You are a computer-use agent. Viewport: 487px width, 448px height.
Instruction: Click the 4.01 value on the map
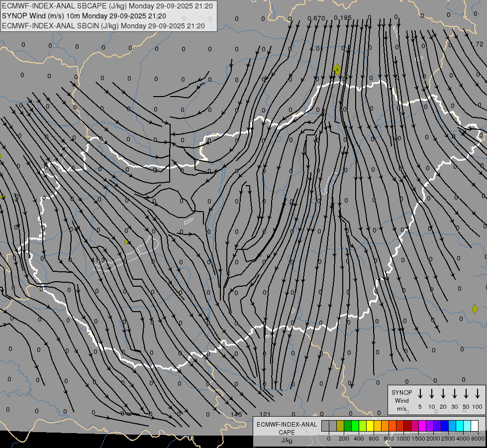(316, 48)
